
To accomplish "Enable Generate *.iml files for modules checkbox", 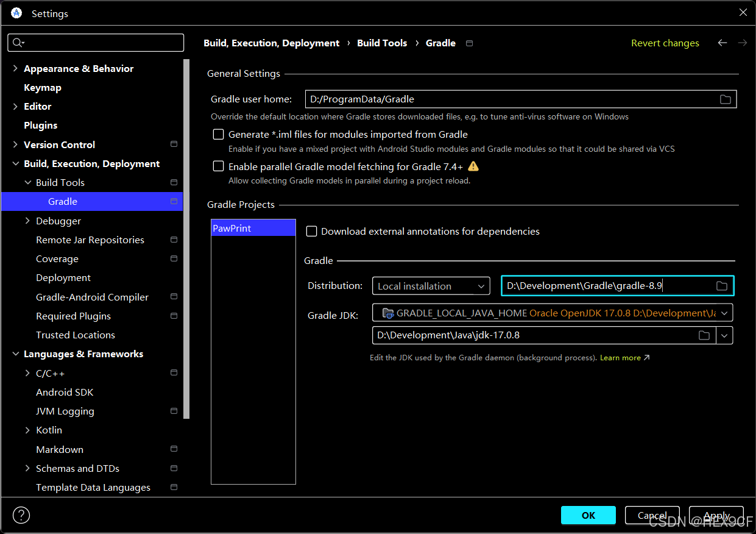I will pos(218,134).
